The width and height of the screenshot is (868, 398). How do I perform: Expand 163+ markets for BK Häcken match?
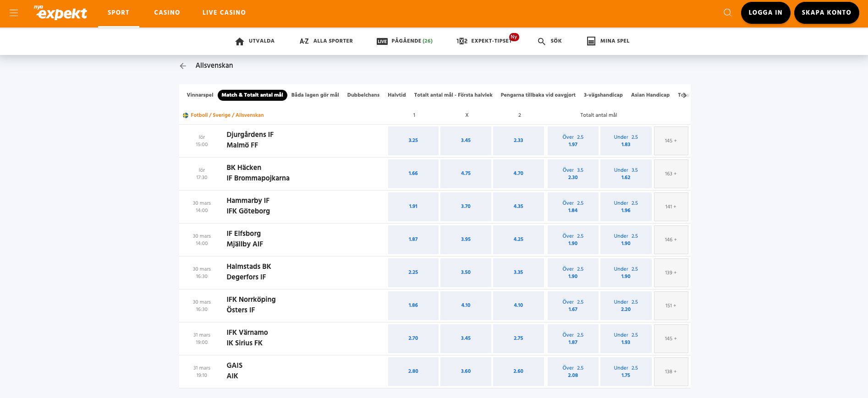(671, 174)
